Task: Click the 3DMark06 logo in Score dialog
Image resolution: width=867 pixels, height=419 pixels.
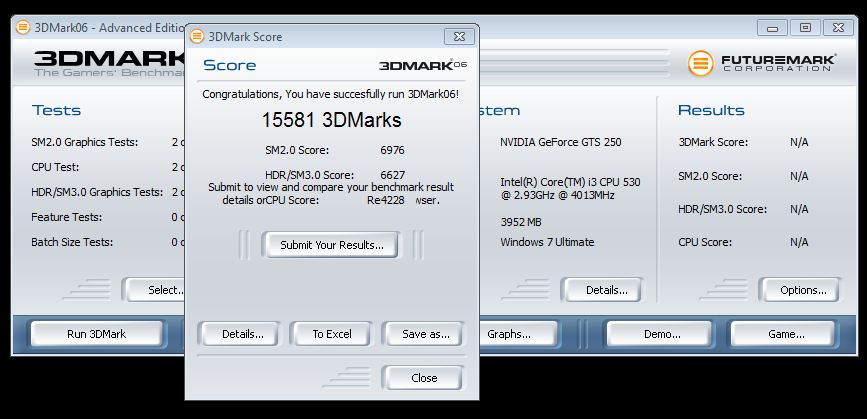Action: (x=422, y=65)
